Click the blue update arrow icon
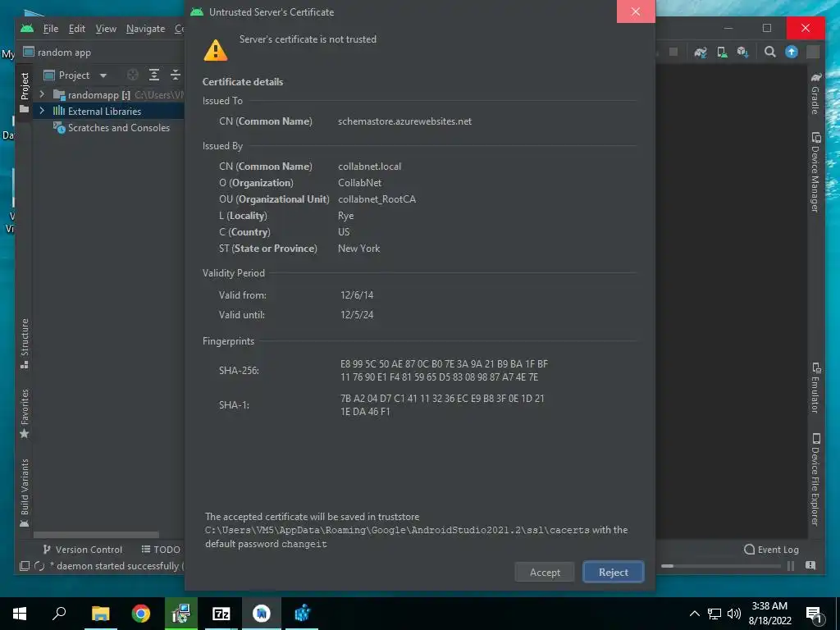 coord(792,52)
